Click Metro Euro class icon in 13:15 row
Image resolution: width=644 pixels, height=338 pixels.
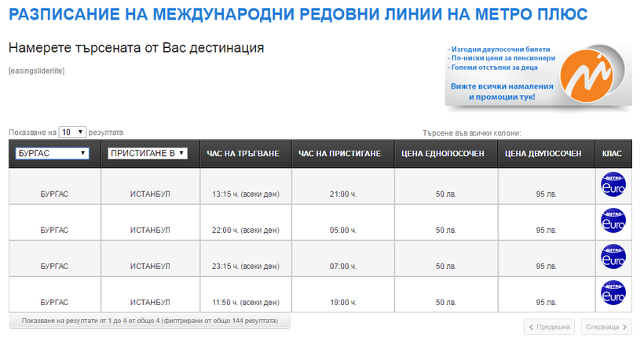613,184
